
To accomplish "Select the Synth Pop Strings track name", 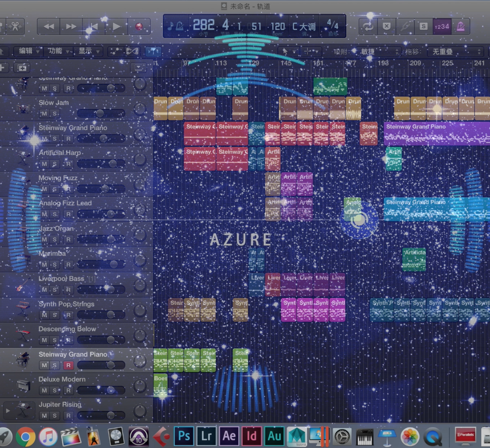I will pos(66,304).
